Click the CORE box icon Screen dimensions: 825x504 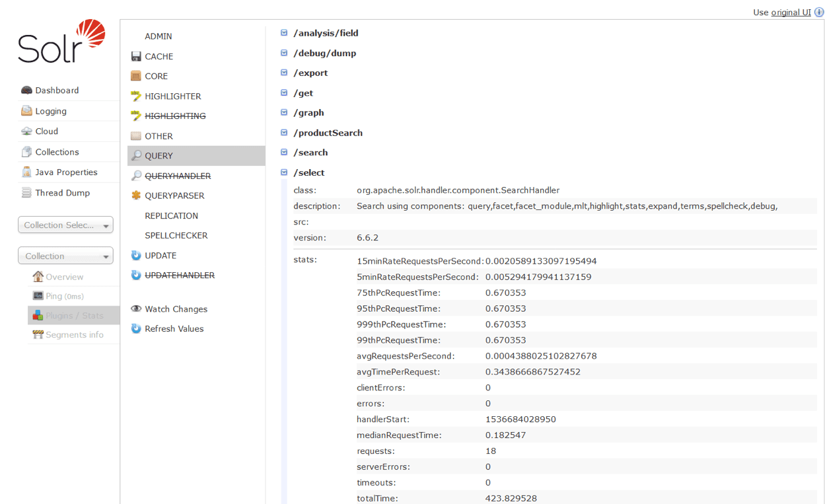136,76
